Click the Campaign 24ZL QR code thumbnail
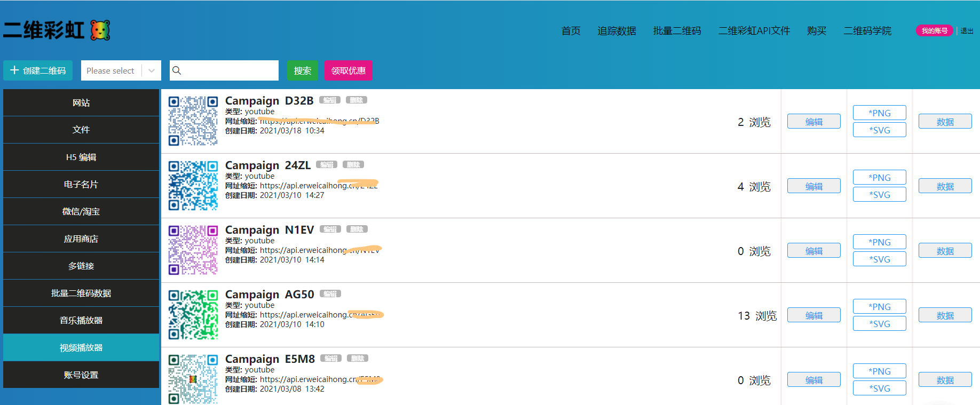Screen dimensions: 980x405 click(x=193, y=186)
